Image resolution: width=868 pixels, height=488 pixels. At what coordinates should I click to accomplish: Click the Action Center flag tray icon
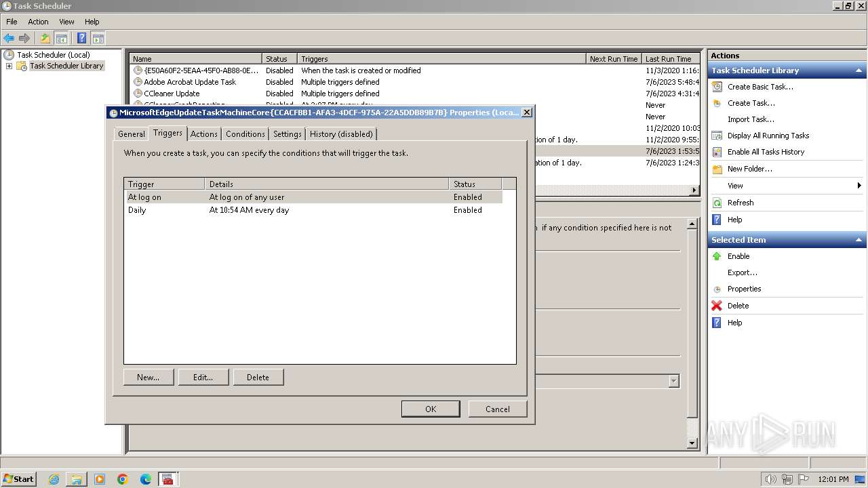(x=802, y=479)
